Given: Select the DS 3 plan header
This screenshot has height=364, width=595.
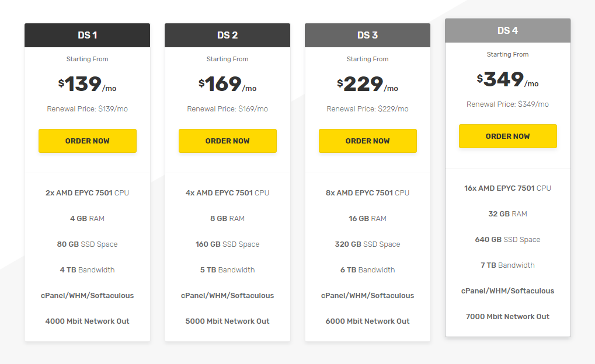Looking at the screenshot, I should (x=367, y=35).
